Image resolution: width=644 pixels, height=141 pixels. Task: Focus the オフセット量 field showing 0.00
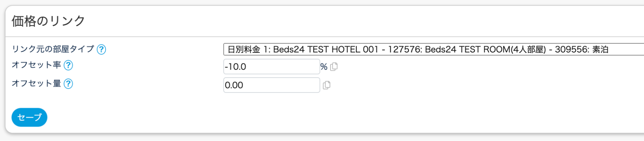(271, 85)
